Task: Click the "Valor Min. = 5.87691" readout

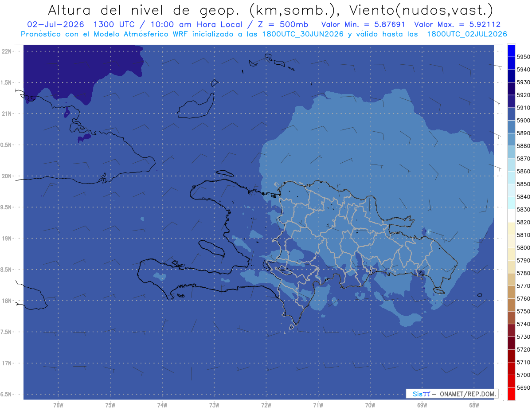Action: point(363,24)
